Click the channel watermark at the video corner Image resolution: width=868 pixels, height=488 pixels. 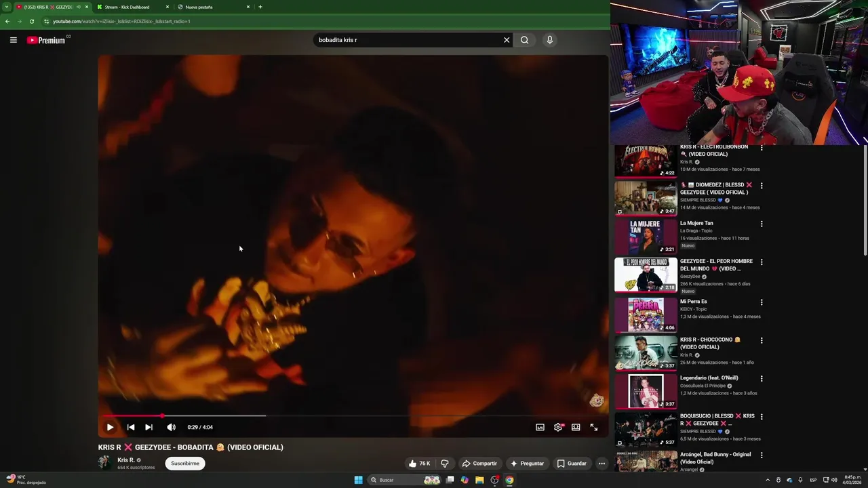coord(597,400)
